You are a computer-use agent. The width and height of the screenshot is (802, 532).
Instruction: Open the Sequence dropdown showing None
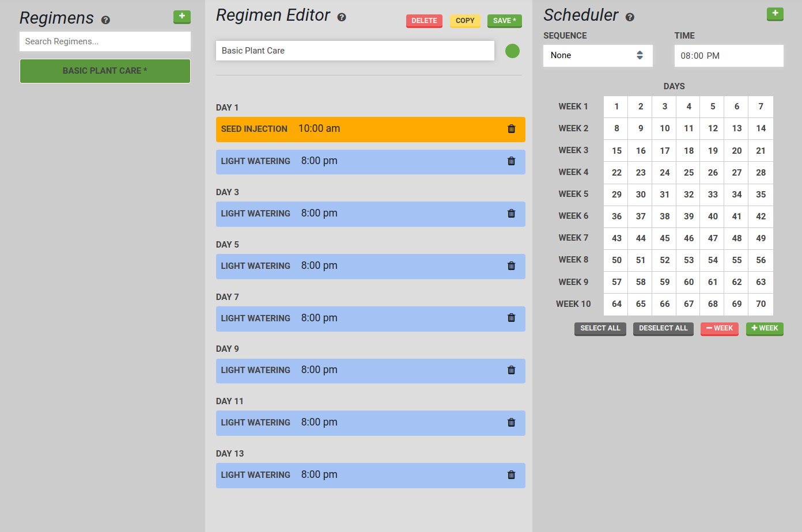coord(597,55)
